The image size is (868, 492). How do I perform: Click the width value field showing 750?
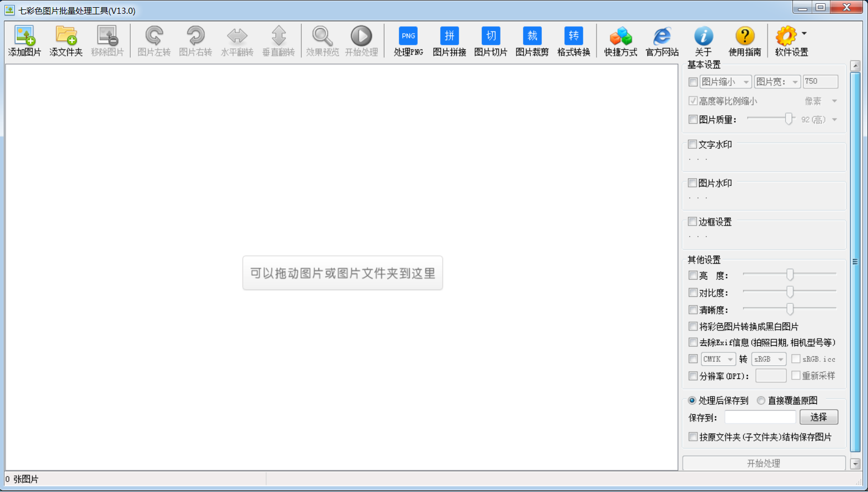(821, 82)
